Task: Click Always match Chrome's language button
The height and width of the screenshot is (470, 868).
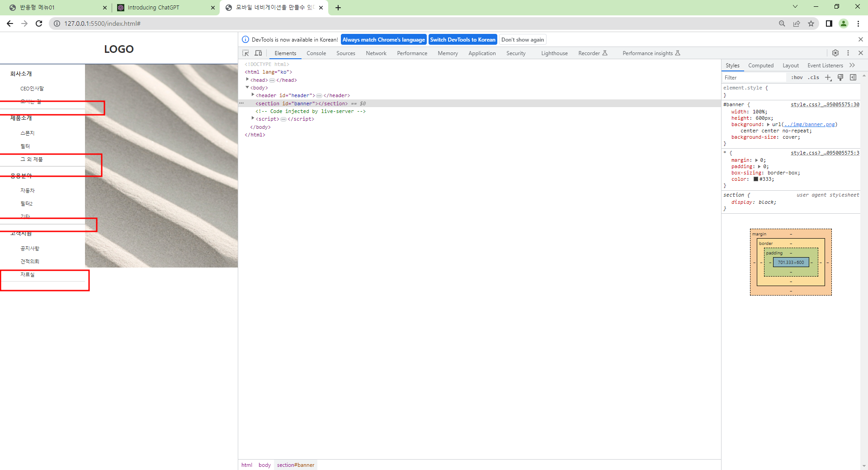Action: pos(383,39)
